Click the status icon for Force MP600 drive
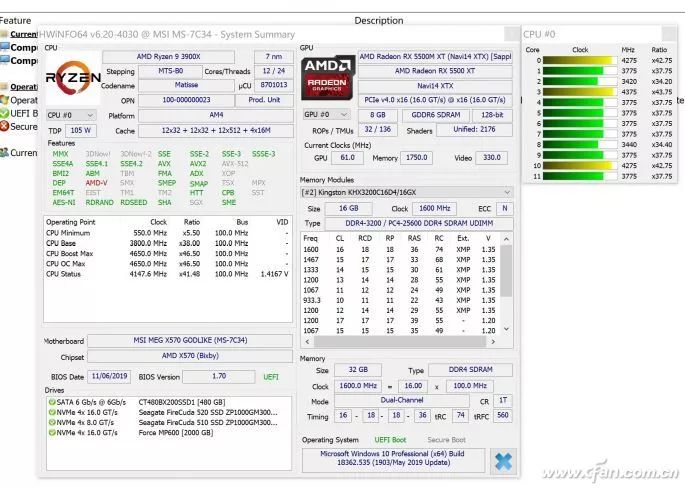685x489 pixels. pos(50,433)
